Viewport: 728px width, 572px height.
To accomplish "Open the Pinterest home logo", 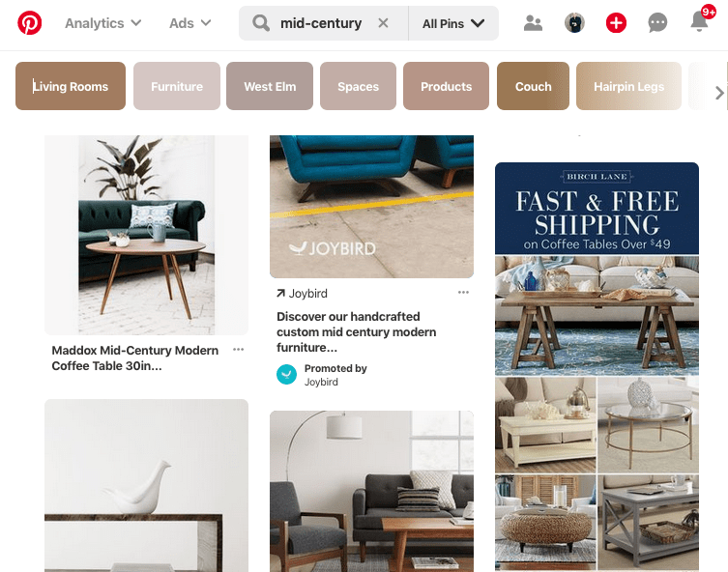I will pyautogui.click(x=30, y=23).
